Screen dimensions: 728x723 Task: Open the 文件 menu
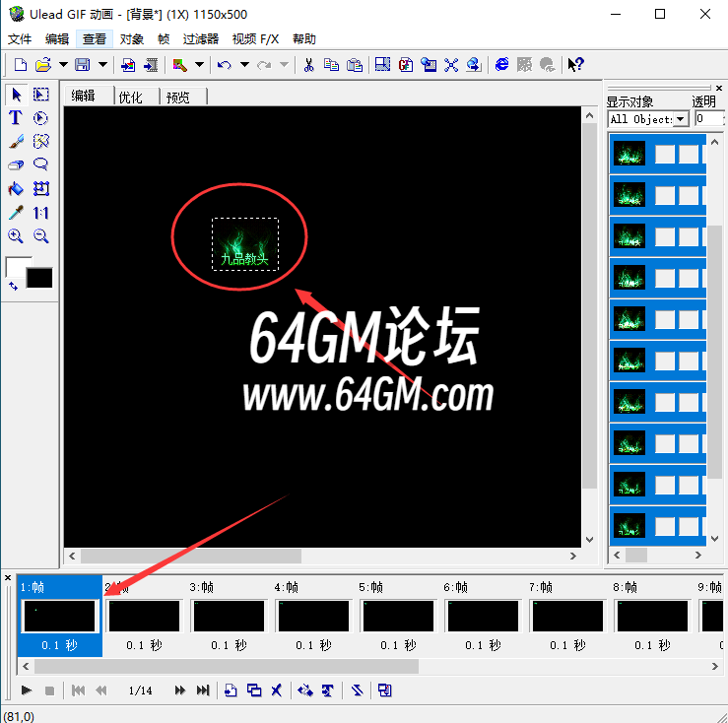tap(20, 39)
